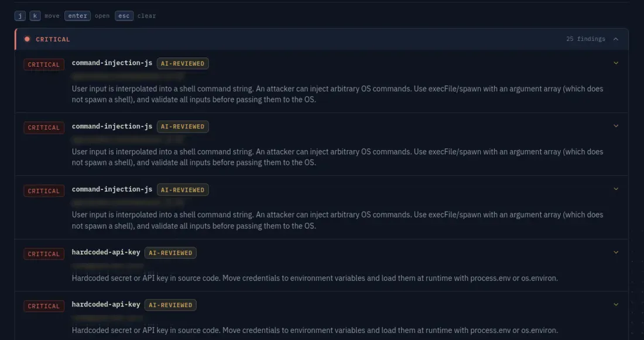Click AI-REVIEWED badge on first hardcoded-api-key

(170, 253)
